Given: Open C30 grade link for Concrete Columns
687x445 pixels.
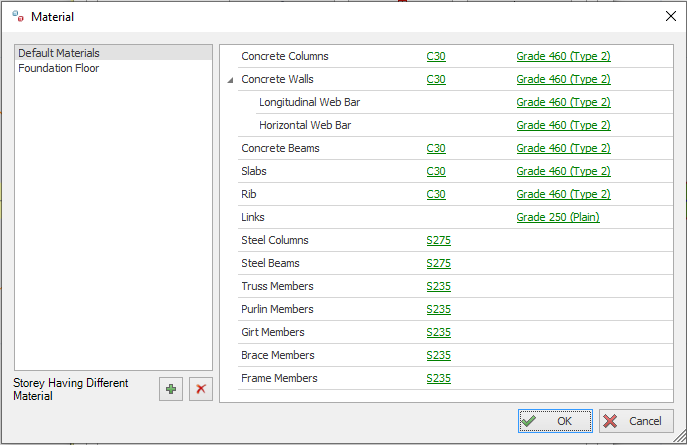Looking at the screenshot, I should (436, 57).
